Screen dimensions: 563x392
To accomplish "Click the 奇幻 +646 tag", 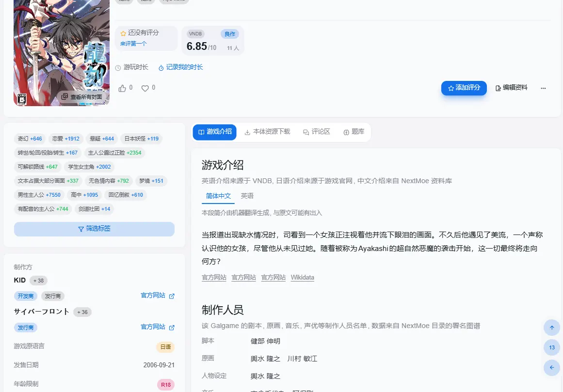I will (x=30, y=139).
